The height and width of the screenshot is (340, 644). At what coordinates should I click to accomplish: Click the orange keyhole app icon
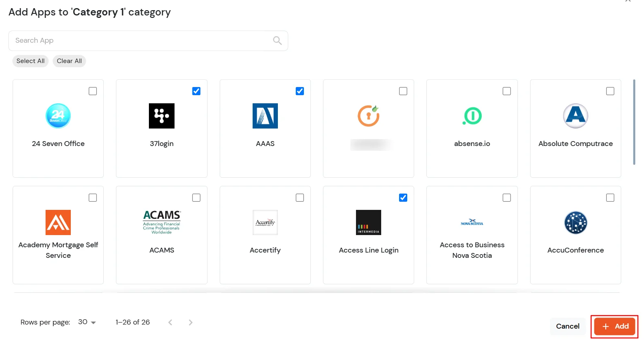(369, 116)
